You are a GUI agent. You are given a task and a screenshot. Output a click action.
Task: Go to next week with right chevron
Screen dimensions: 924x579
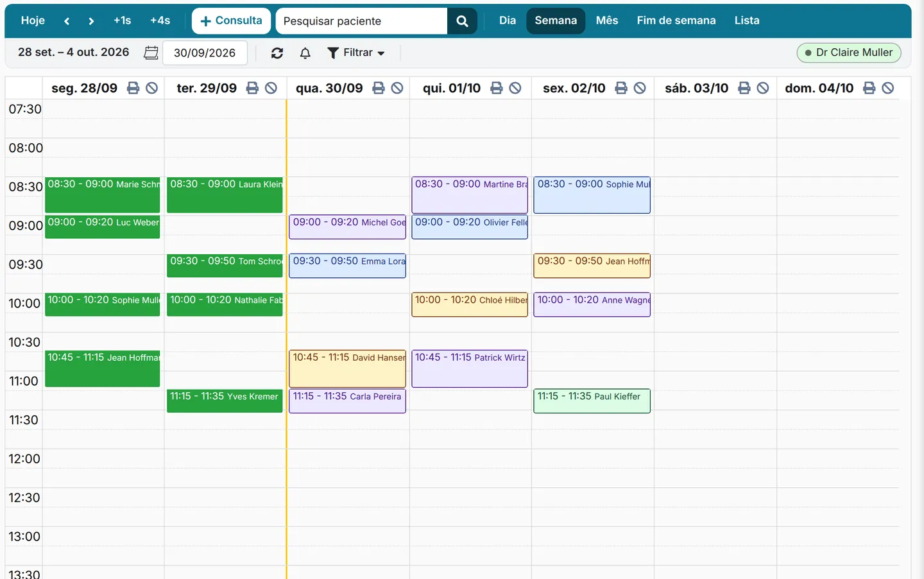coord(91,21)
